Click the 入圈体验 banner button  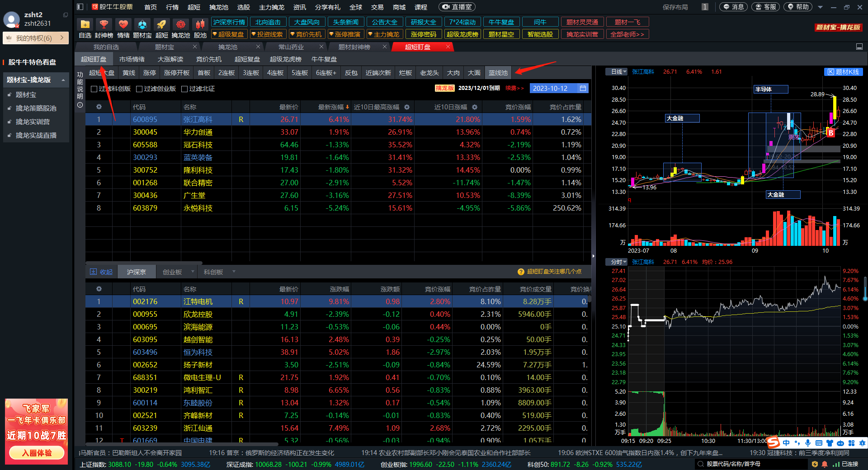tap(36, 453)
